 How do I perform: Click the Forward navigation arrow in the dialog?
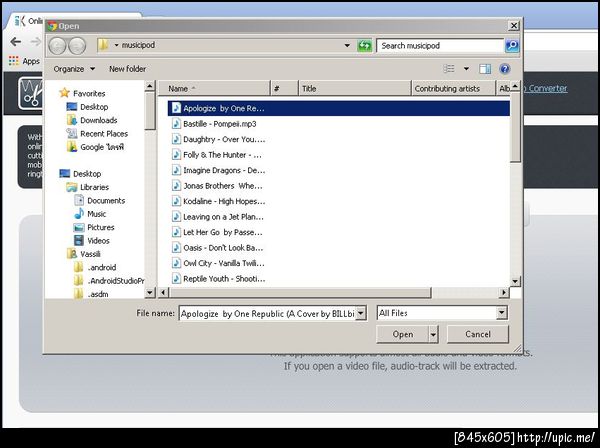click(x=77, y=46)
